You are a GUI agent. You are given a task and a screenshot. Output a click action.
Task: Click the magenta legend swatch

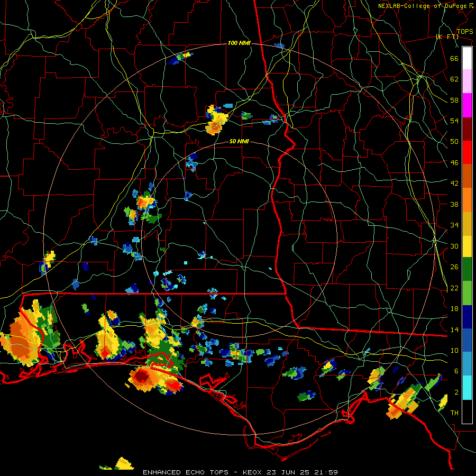467,105
